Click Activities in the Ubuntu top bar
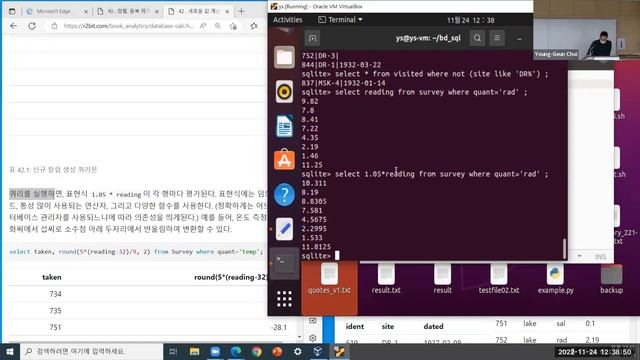The image size is (640, 360). 288,20
